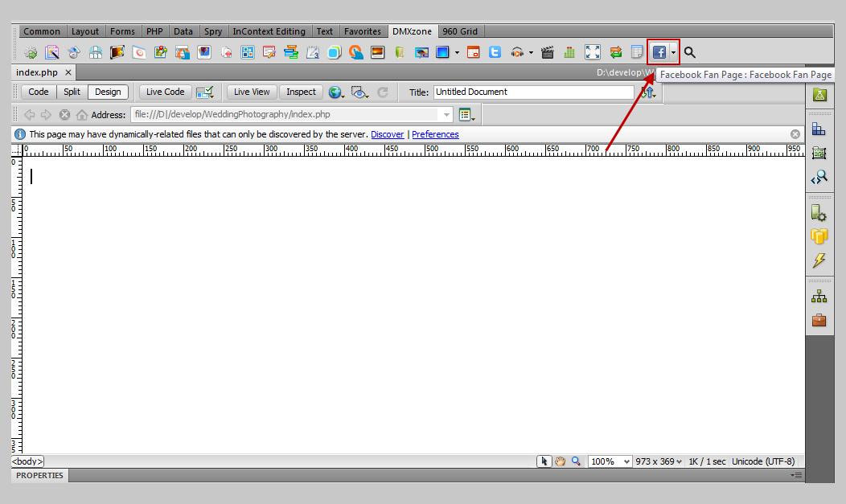846x504 pixels.
Task: Click the fullscreen arrows icon
Action: 593,52
